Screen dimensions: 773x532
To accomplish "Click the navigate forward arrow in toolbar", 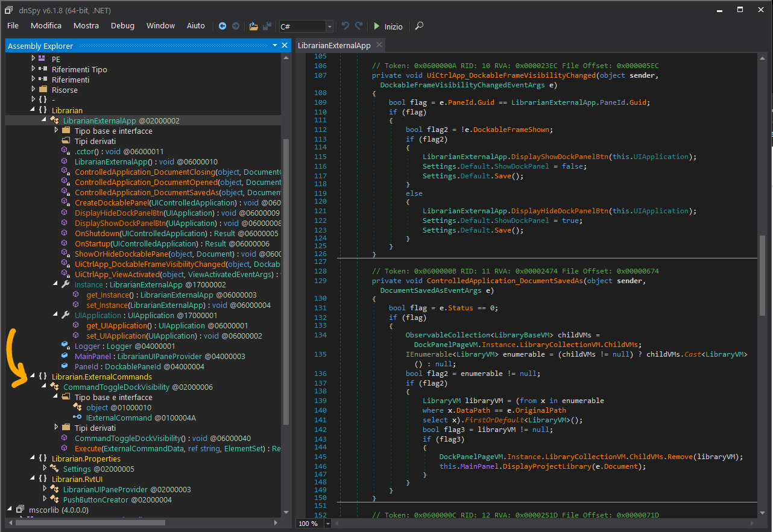I will pos(236,26).
